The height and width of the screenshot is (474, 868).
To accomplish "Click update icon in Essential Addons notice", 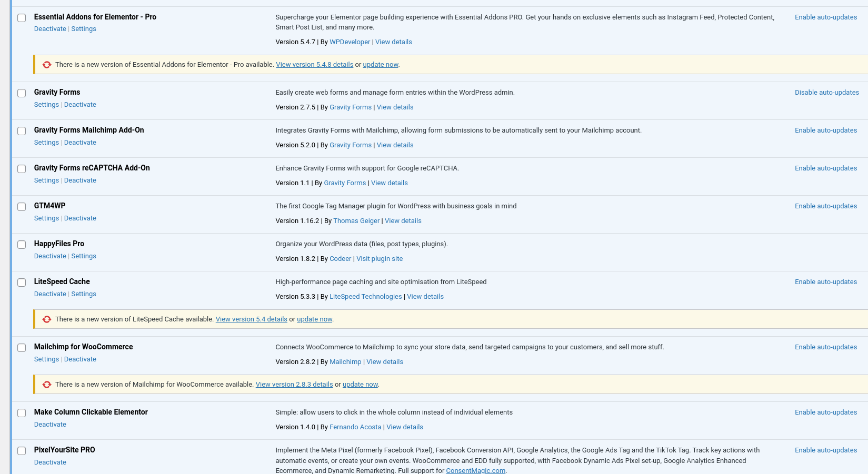I will click(x=47, y=65).
